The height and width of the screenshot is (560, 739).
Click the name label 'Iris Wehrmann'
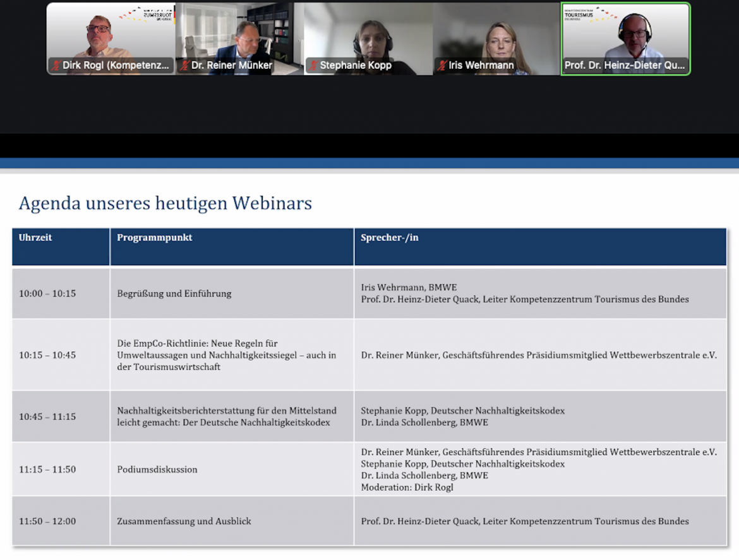click(x=481, y=66)
